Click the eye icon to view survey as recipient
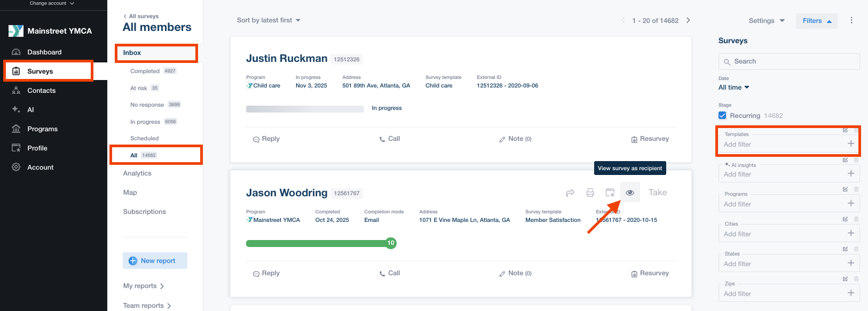This screenshot has width=868, height=311. point(630,193)
